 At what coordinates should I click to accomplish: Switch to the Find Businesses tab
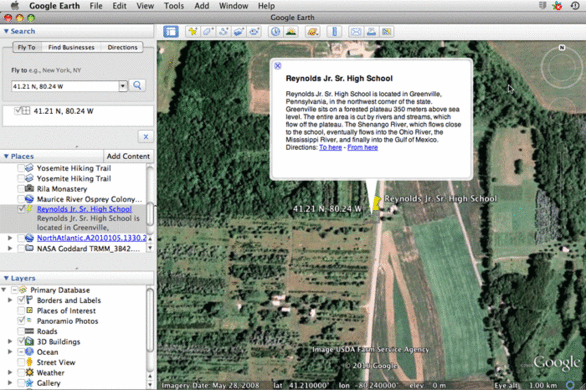tap(71, 47)
